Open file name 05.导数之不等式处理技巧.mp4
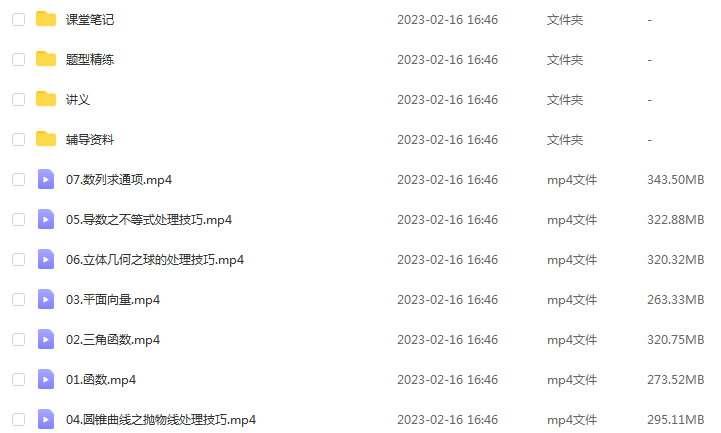The image size is (721, 433). pos(149,220)
